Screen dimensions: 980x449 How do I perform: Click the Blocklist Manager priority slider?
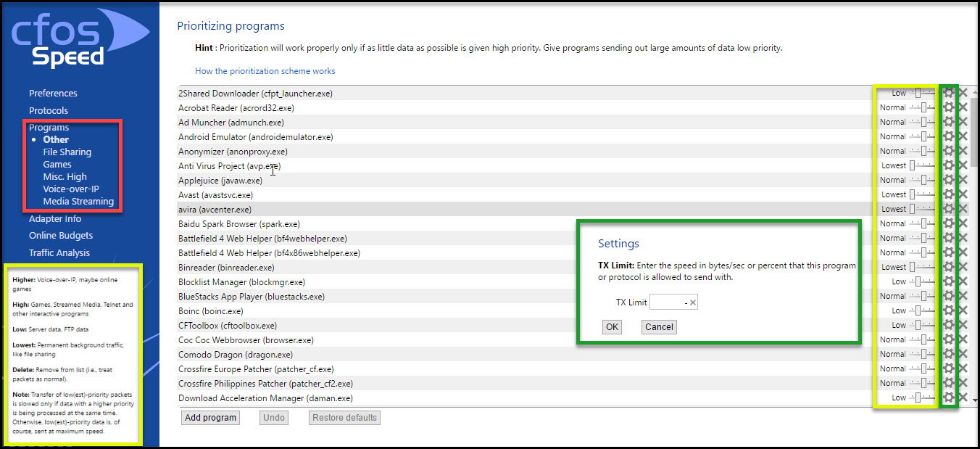[x=922, y=281]
